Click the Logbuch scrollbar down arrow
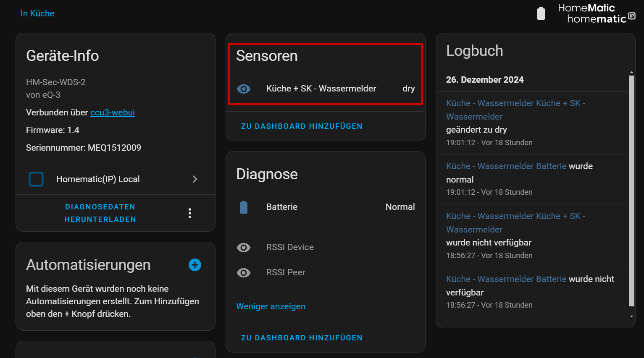Screen dimensions: 644x358 click(631, 316)
